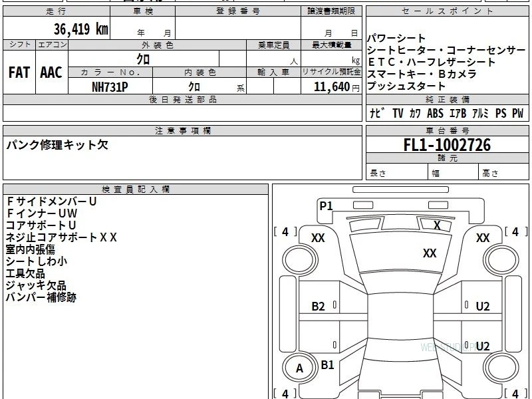This screenshot has width=532, height=399.
Task: Select the カワ equipment code
Action: click(414, 113)
